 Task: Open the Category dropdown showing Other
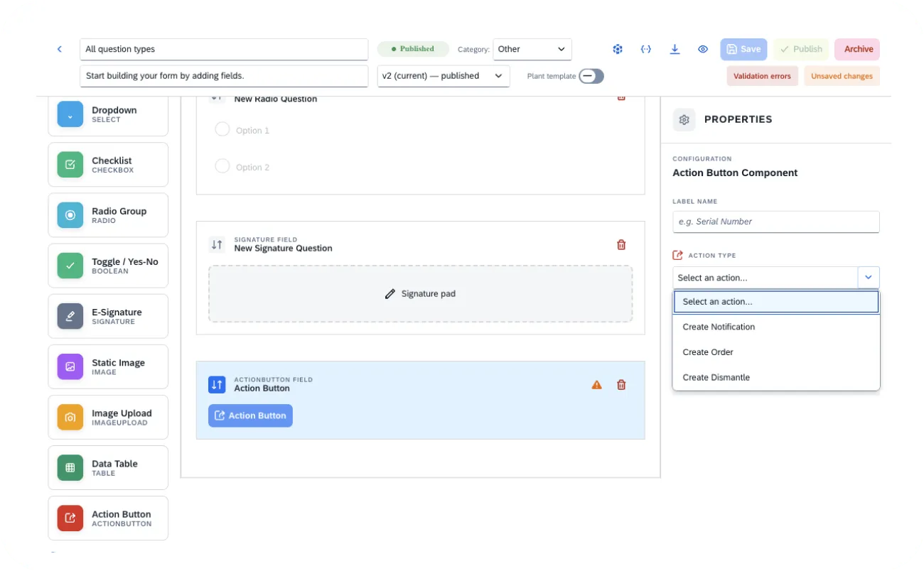coord(532,49)
